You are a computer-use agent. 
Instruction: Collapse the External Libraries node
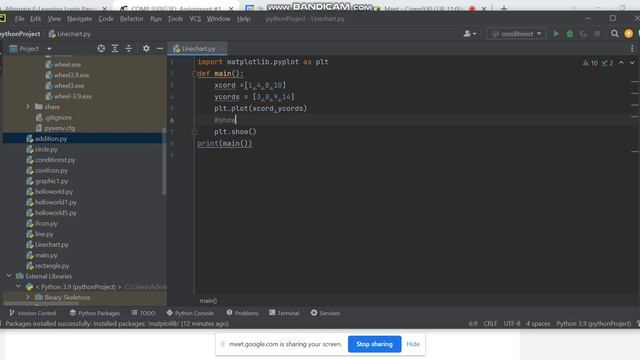(9, 276)
